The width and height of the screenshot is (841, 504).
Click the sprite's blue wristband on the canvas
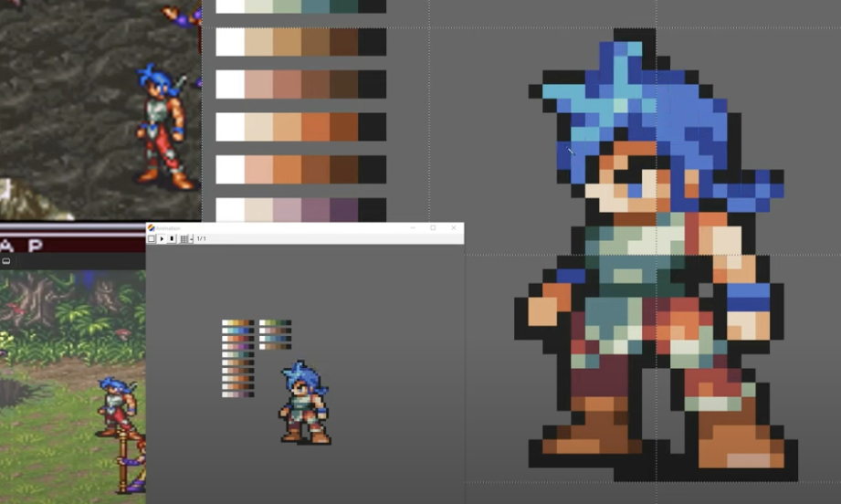748,298
